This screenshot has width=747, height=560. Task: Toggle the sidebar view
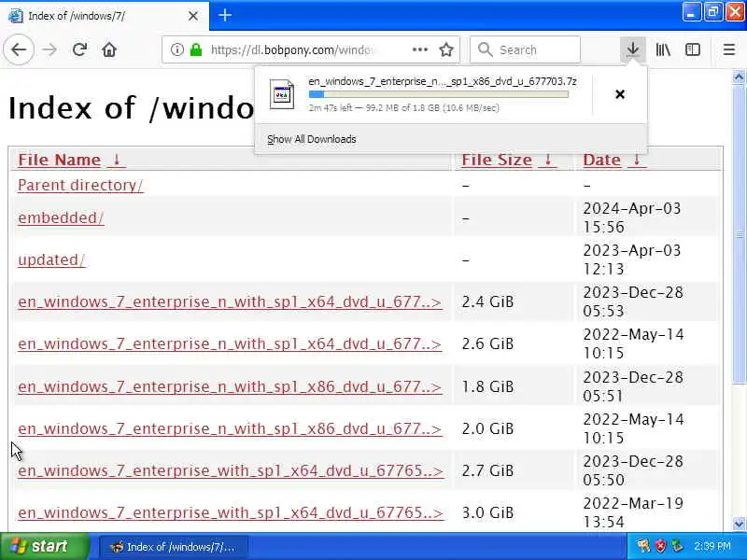[693, 49]
